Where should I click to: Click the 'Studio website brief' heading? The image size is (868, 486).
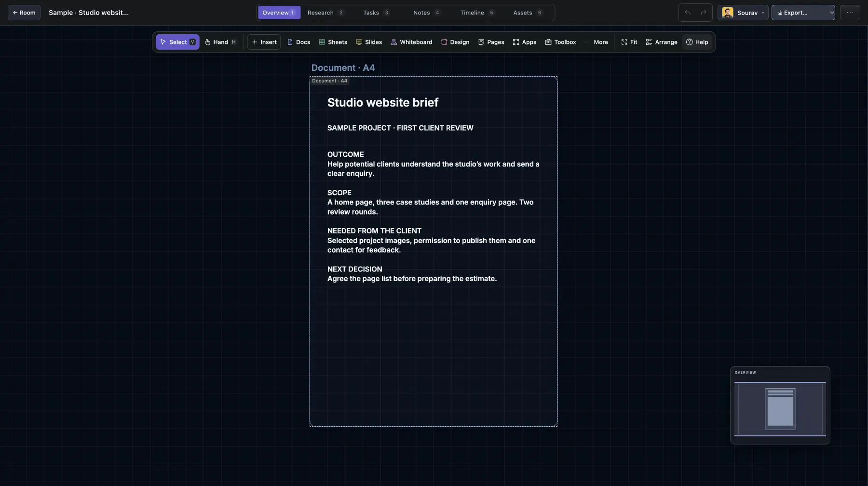pyautogui.click(x=383, y=102)
